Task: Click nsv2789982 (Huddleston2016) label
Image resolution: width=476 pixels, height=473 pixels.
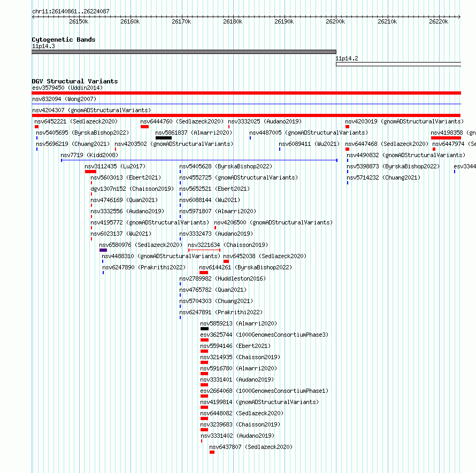Action: pyautogui.click(x=222, y=278)
